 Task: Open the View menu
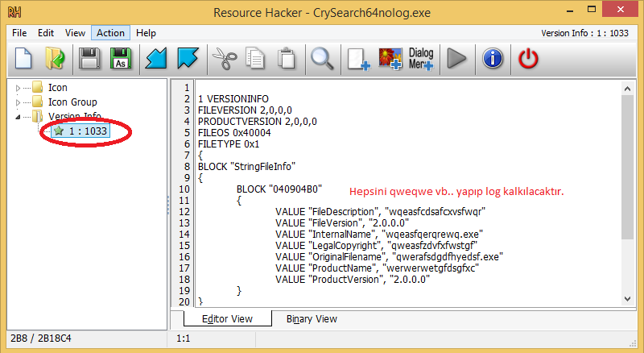75,33
